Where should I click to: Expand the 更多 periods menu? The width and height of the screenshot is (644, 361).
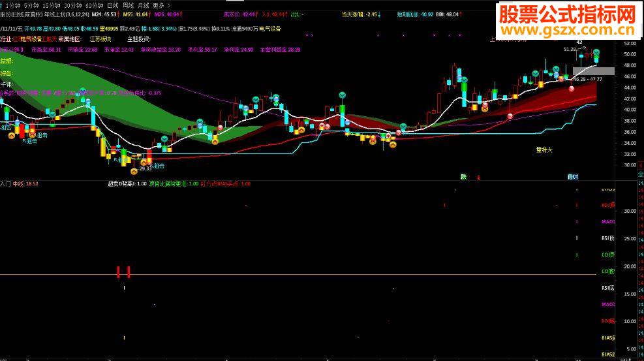pyautogui.click(x=161, y=5)
